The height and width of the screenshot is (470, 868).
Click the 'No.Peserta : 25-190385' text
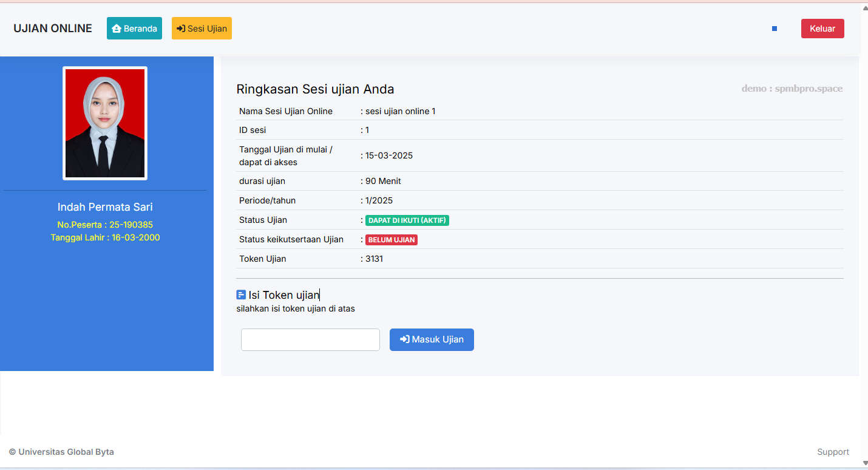tap(104, 224)
